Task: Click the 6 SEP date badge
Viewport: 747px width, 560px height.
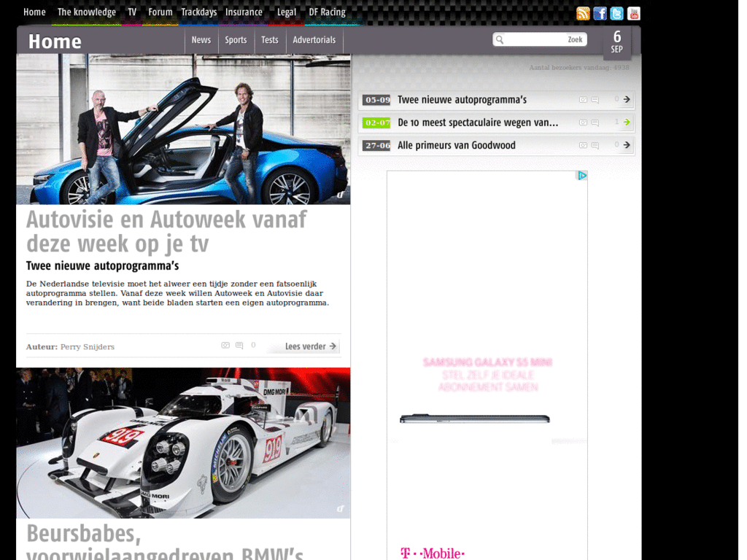Action: 617,42
